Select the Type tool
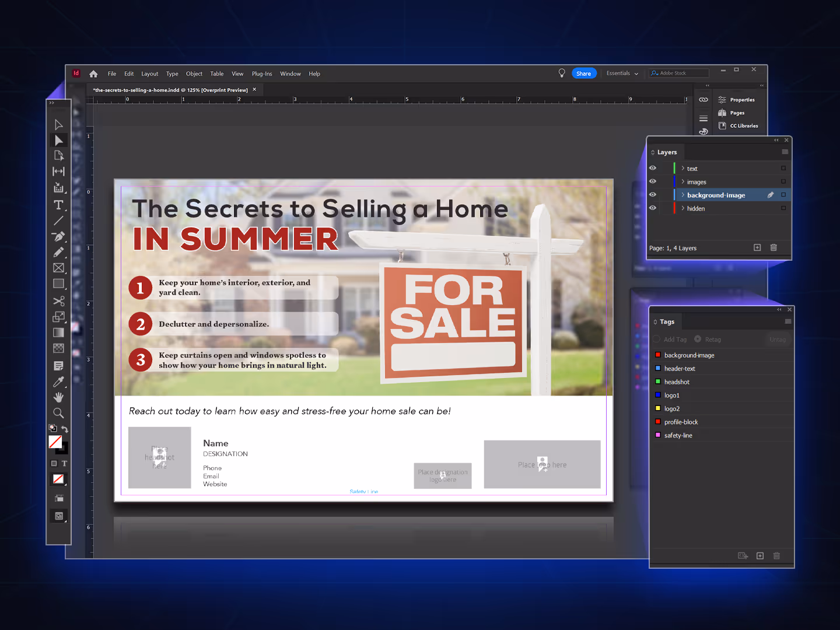Viewport: 840px width, 630px height. pos(58,205)
